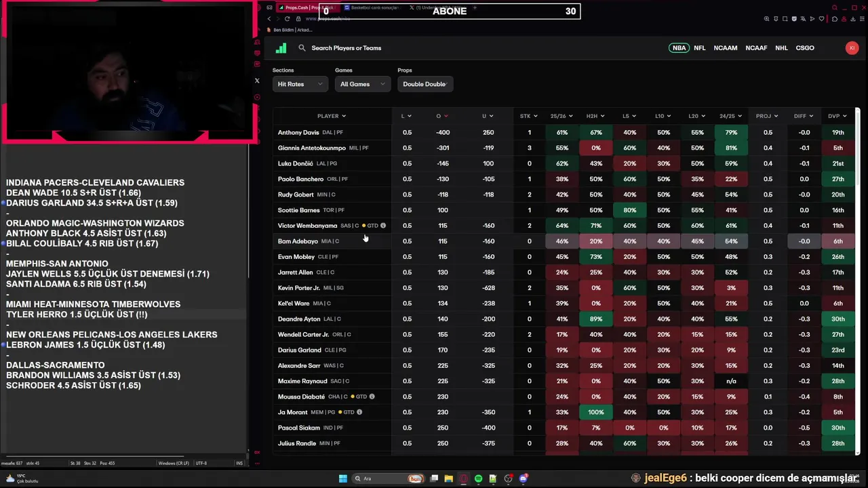Click Scottie Barnes 80% L5 cell
Image resolution: width=868 pixels, height=488 pixels.
[x=629, y=210]
